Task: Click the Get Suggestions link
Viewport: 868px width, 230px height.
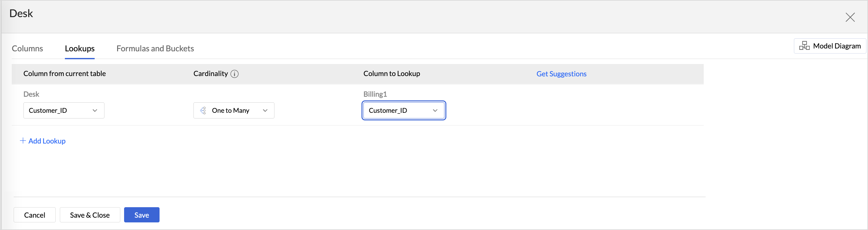Action: click(x=561, y=74)
